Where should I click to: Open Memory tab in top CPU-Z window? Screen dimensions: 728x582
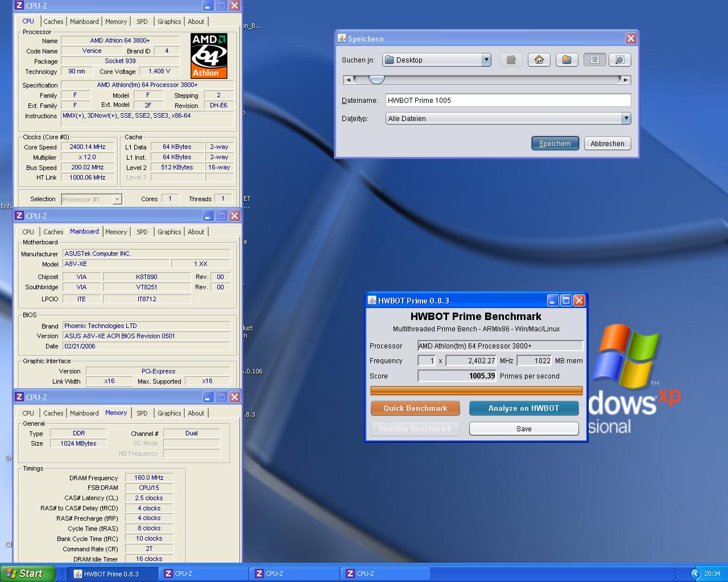pos(116,22)
